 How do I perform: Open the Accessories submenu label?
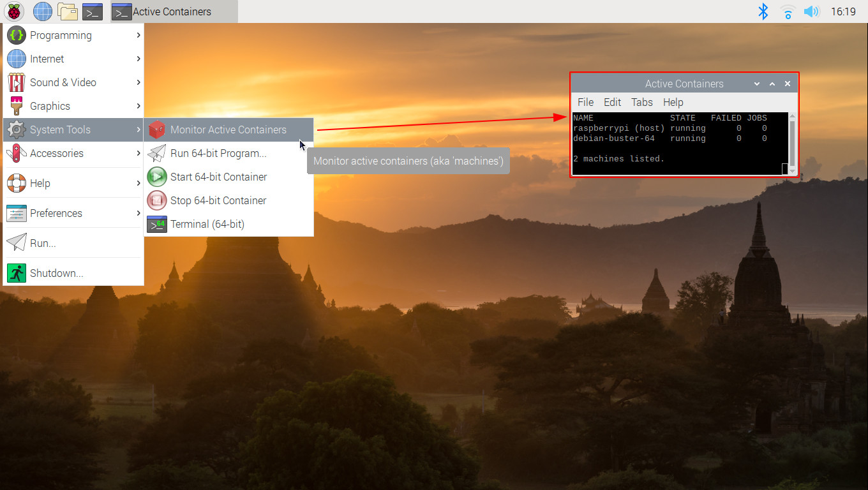click(x=57, y=153)
